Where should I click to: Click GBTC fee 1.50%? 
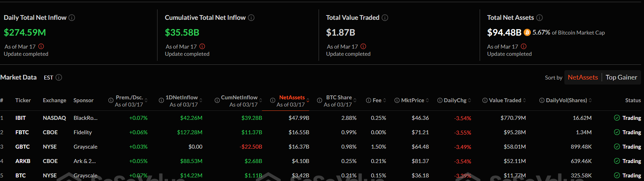pyautogui.click(x=378, y=146)
